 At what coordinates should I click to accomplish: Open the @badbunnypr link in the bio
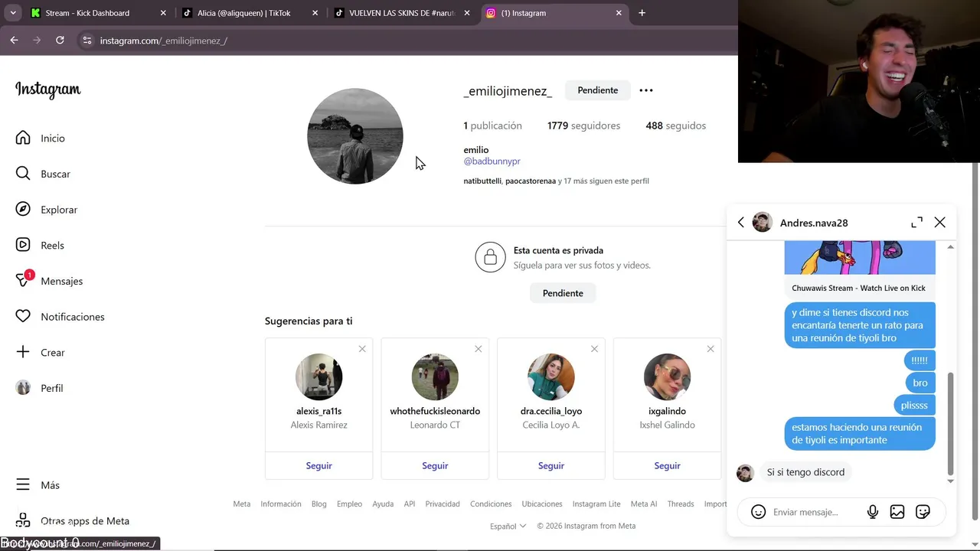pos(492,161)
